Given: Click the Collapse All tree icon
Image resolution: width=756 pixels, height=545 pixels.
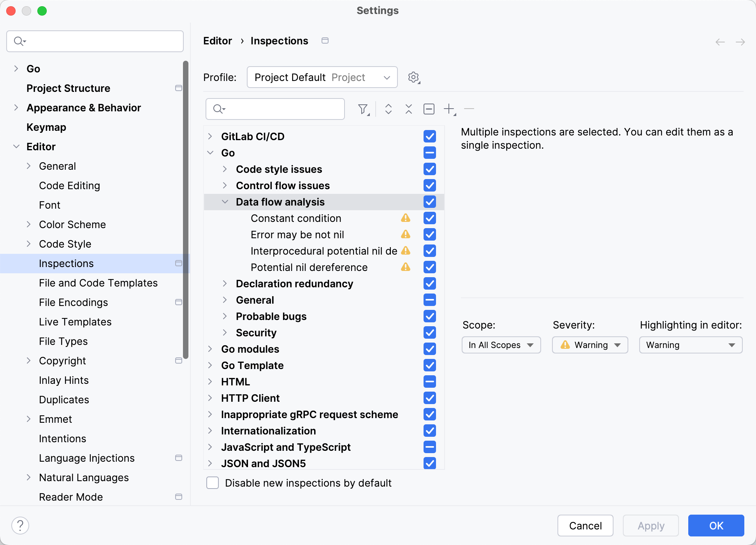Looking at the screenshot, I should 408,109.
